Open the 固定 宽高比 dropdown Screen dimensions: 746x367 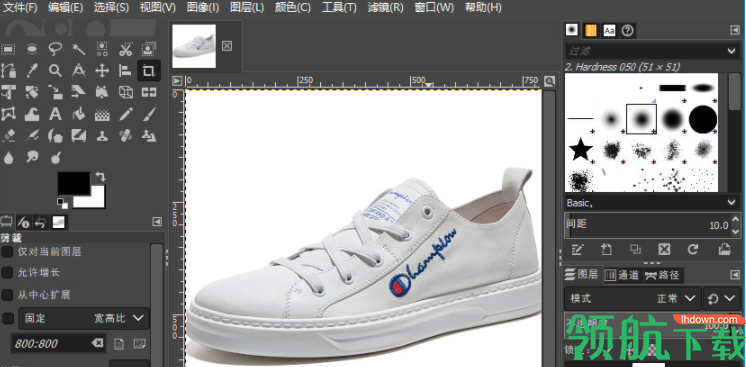pyautogui.click(x=84, y=318)
